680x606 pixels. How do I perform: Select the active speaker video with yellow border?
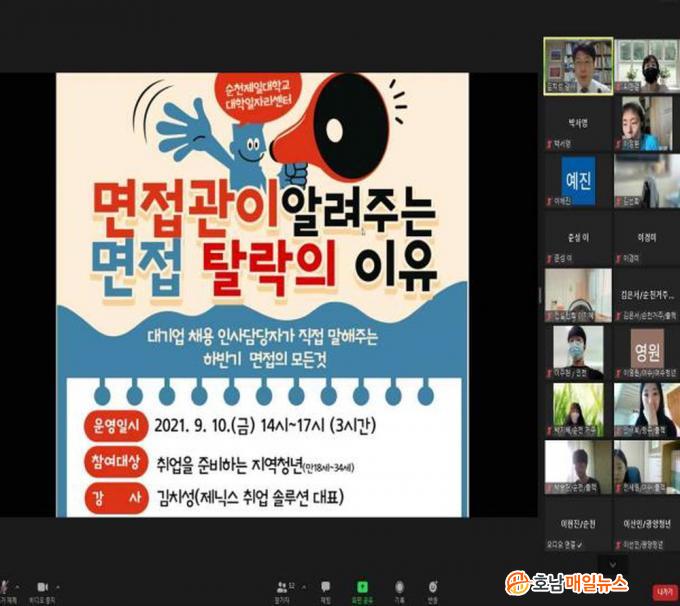pos(576,65)
